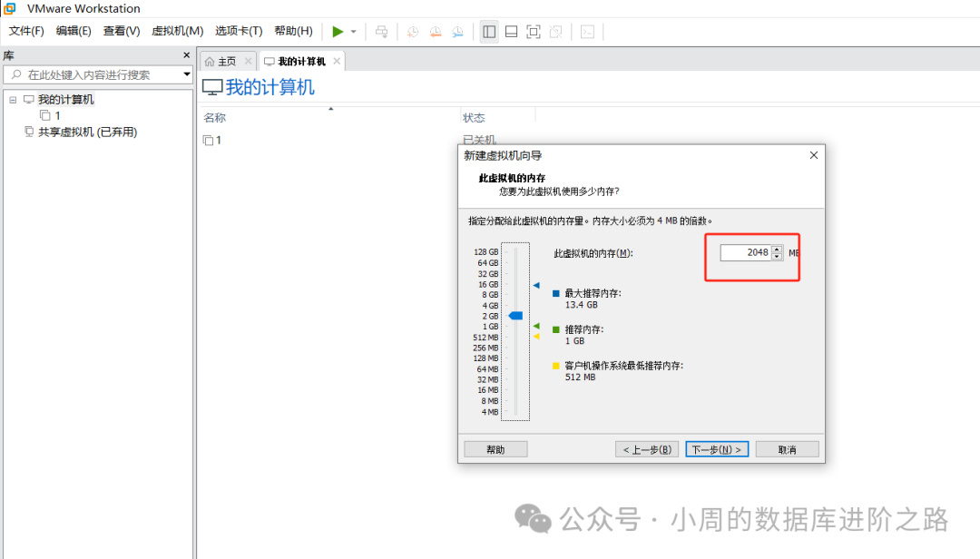Send Ctrl+Alt+Del to the virtual machine
Screen dimensions: 980x559
click(x=381, y=31)
